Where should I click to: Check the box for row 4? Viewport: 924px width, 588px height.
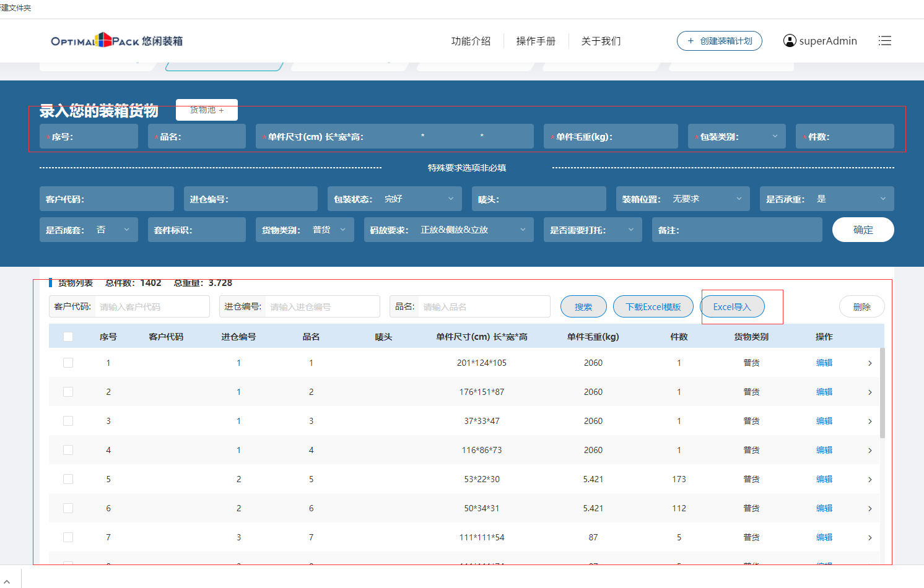[68, 450]
